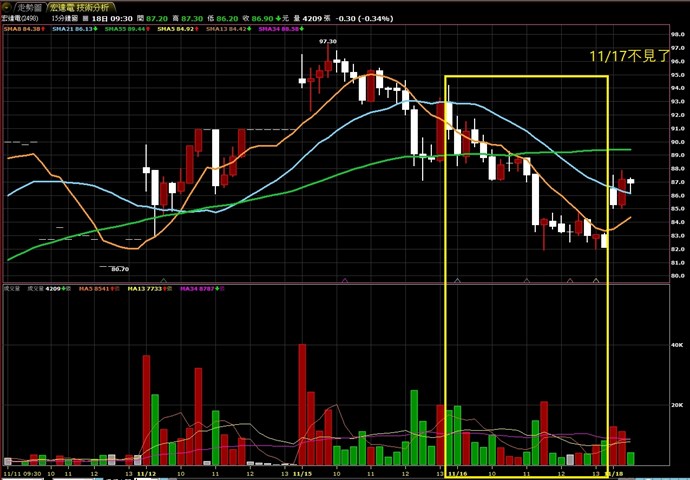
Task: Click the small calendar icon beside 18日
Action: (85, 18)
